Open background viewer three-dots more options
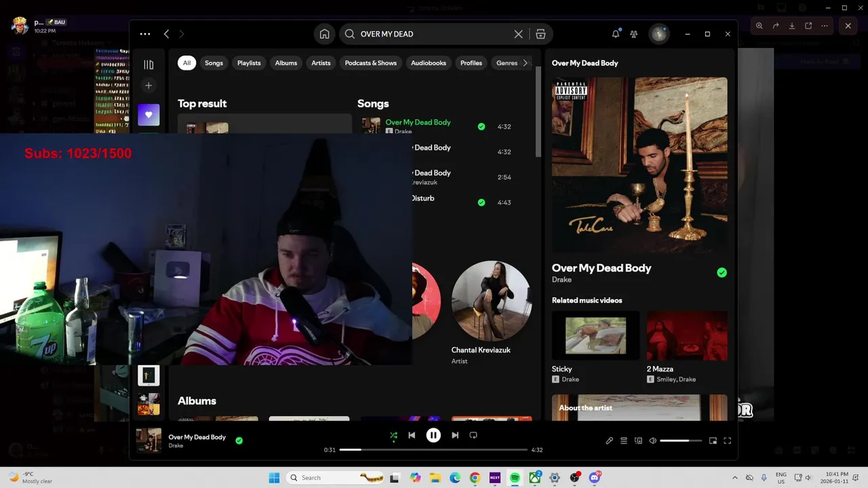The width and height of the screenshot is (868, 488). tap(825, 26)
